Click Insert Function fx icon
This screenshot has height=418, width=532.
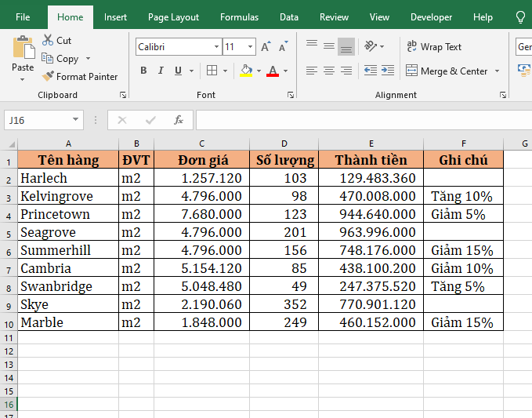[179, 120]
